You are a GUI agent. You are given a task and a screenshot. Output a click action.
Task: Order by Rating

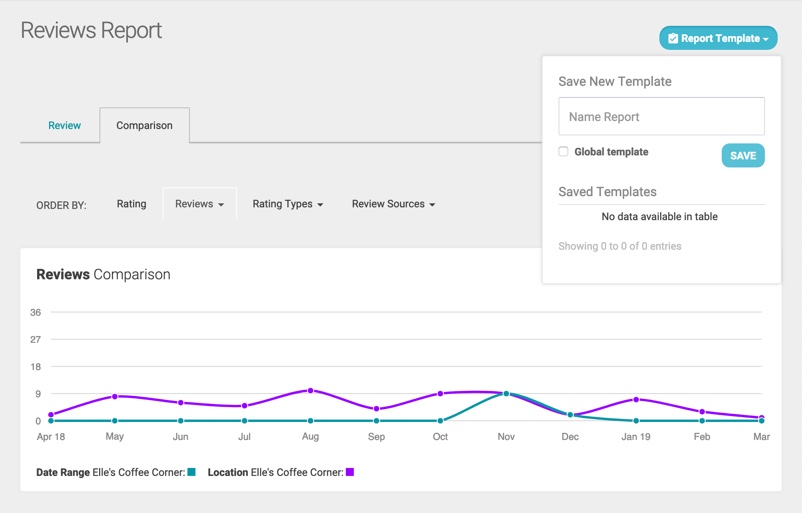click(x=131, y=204)
